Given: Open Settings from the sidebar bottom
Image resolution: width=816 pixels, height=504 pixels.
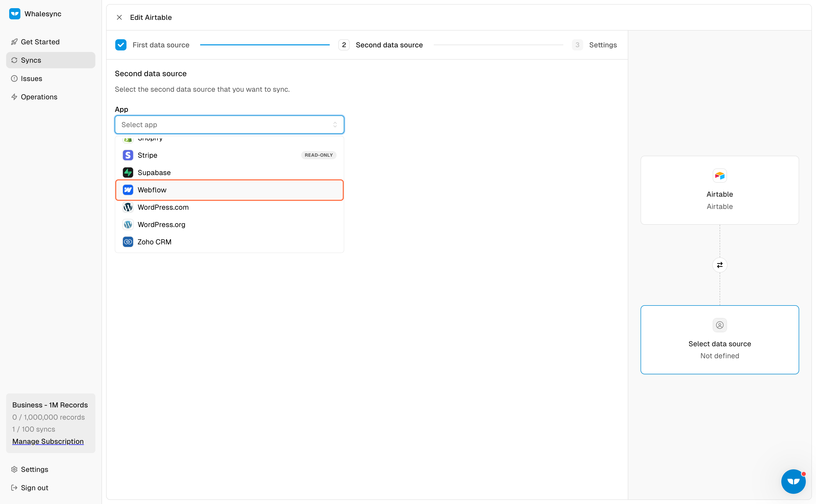Looking at the screenshot, I should pyautogui.click(x=51, y=469).
